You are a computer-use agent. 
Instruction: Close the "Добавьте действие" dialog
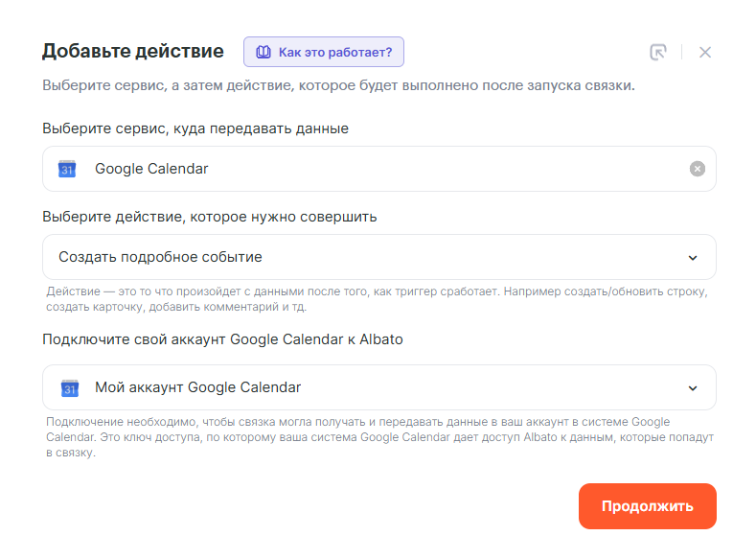(705, 53)
